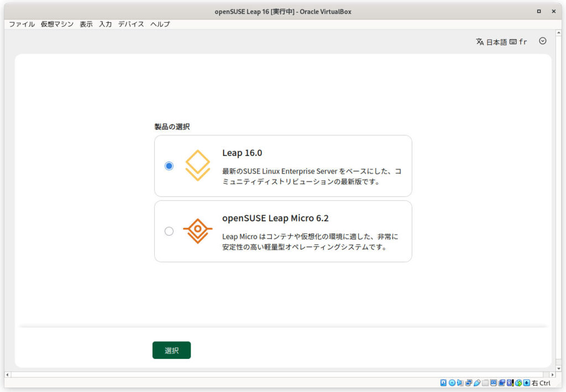The height and width of the screenshot is (392, 566).
Task: Click the virtualization CPU status icon
Action: pos(510,383)
